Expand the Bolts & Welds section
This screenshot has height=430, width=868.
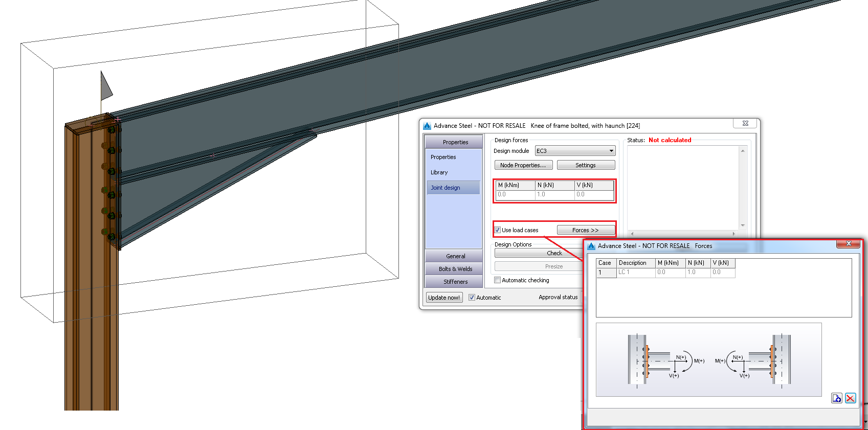click(454, 269)
